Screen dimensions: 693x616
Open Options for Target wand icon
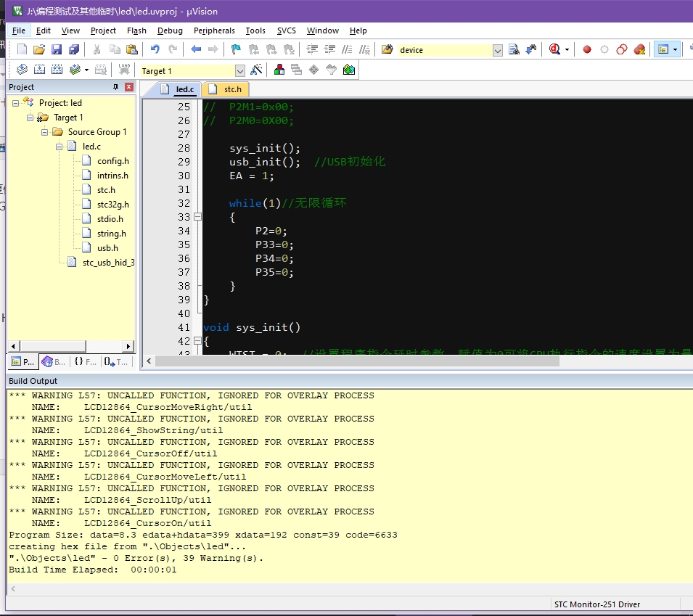tap(256, 70)
